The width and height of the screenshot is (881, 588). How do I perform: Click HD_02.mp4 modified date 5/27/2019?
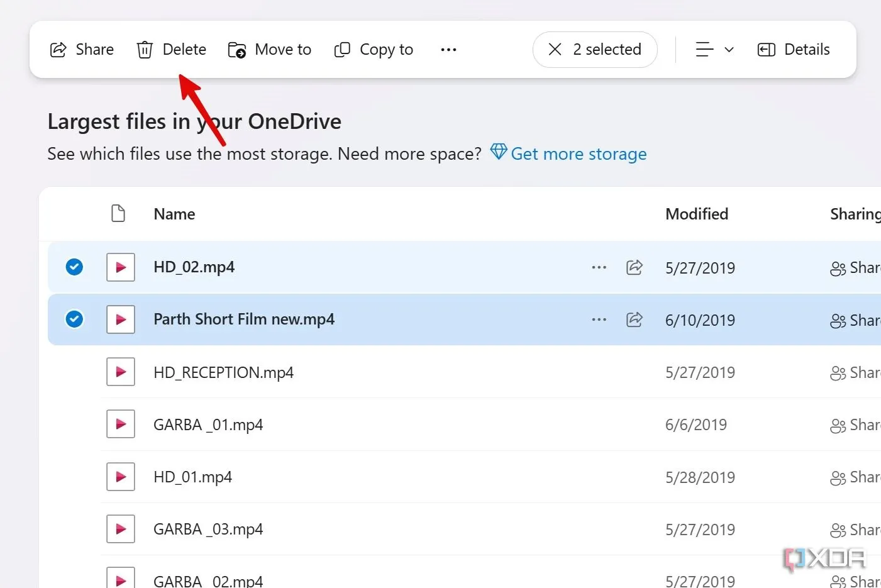coord(700,268)
